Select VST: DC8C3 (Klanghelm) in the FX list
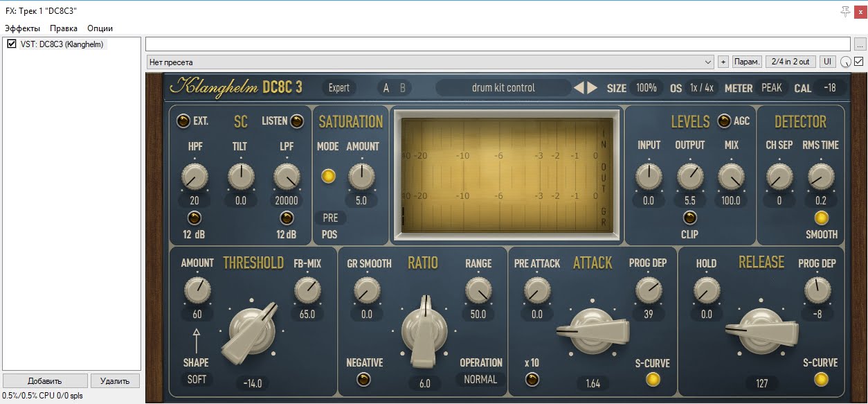The height and width of the screenshot is (404, 868). click(62, 44)
